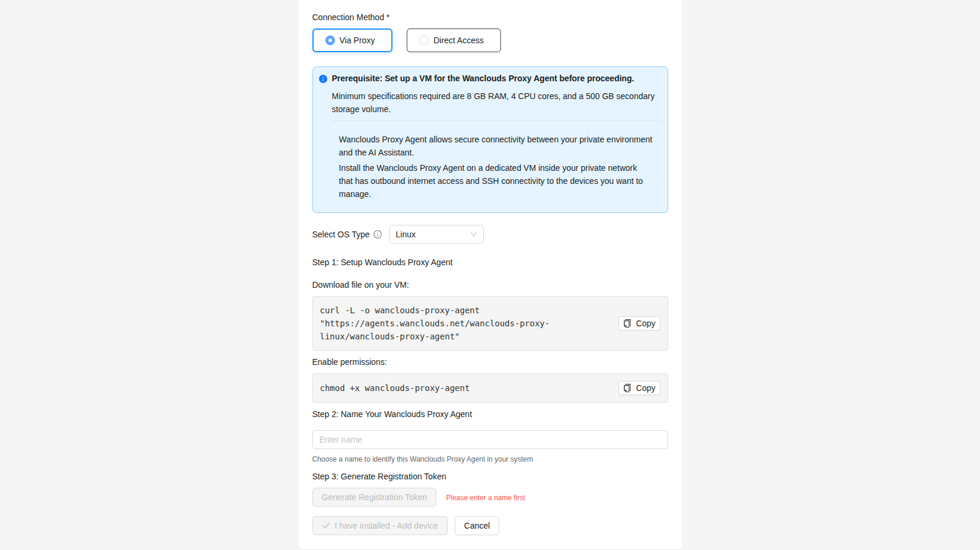
Task: Click the chmod +x command text
Action: (x=394, y=388)
